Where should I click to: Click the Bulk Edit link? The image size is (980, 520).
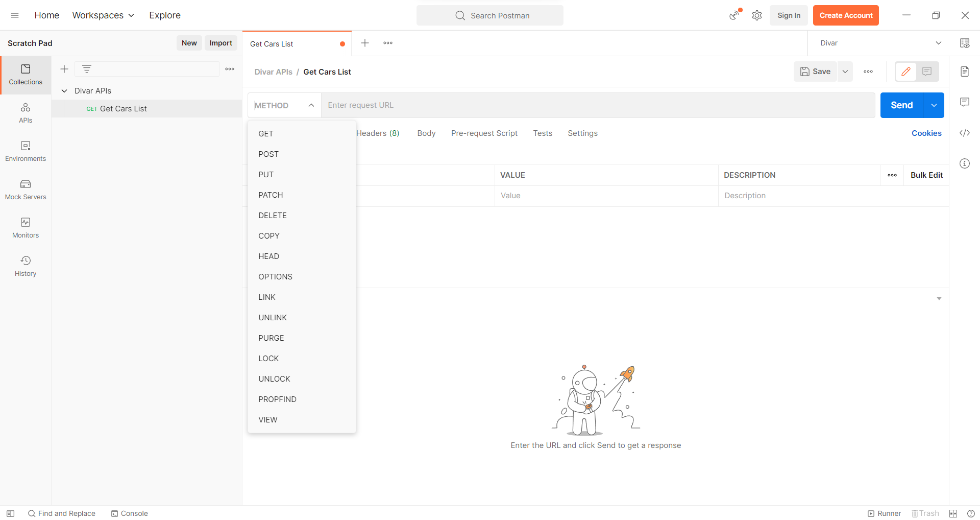coord(926,175)
